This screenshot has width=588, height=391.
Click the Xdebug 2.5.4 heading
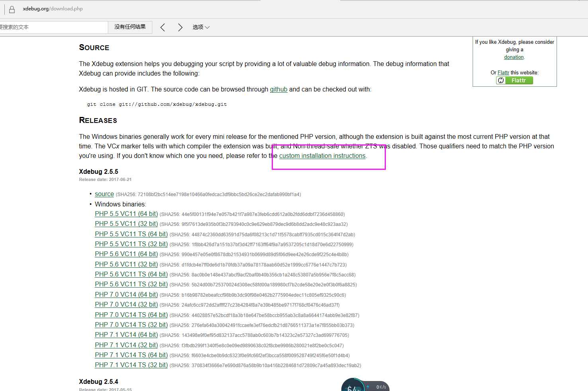click(x=99, y=381)
